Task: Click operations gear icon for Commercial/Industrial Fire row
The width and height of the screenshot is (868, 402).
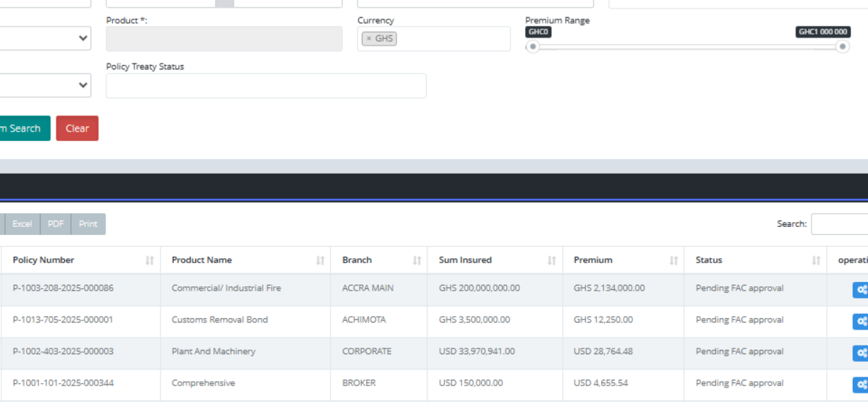Action: click(x=861, y=289)
